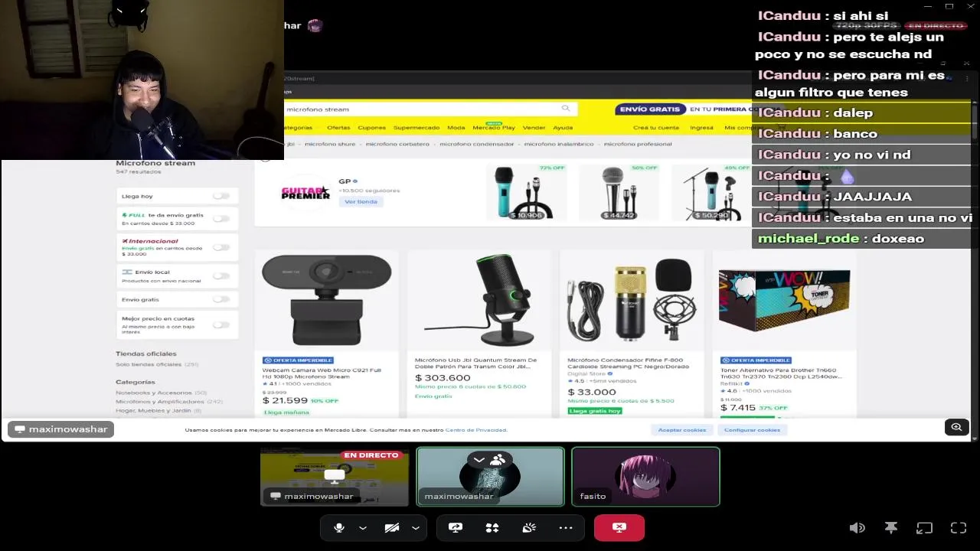Select maximowashar live stream thumbnail

tap(335, 477)
